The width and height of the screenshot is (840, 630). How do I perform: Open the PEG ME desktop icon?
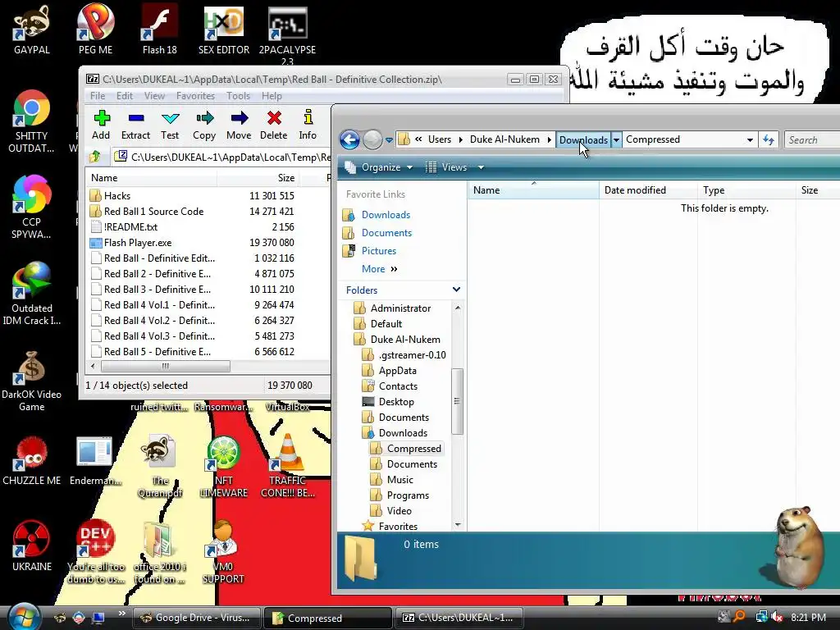click(95, 30)
